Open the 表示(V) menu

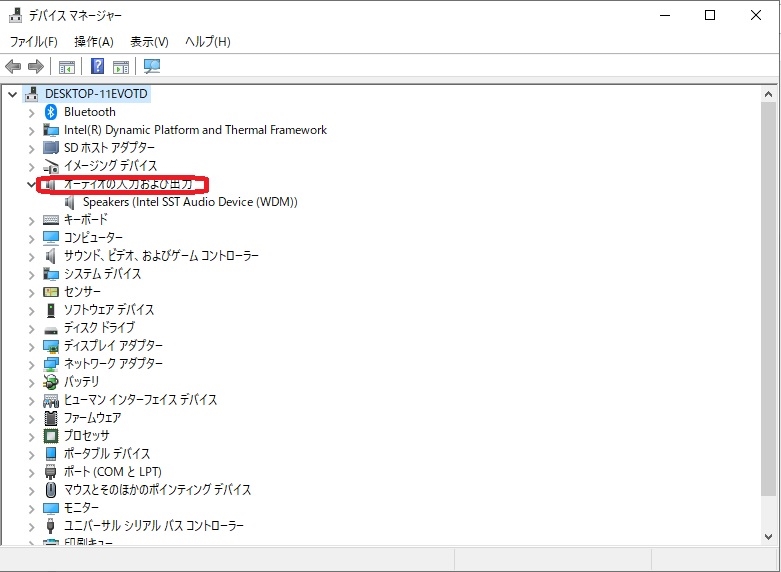pyautogui.click(x=149, y=41)
